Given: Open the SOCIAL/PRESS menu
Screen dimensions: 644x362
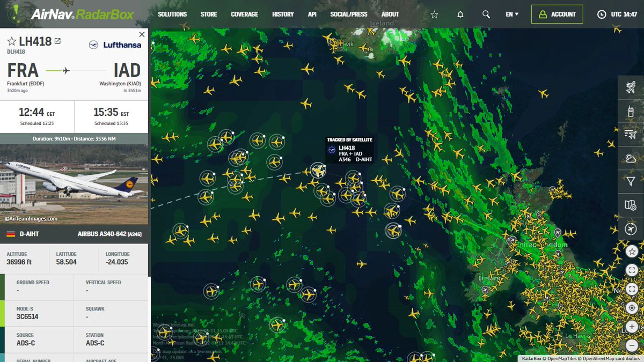Looking at the screenshot, I should pyautogui.click(x=349, y=14).
